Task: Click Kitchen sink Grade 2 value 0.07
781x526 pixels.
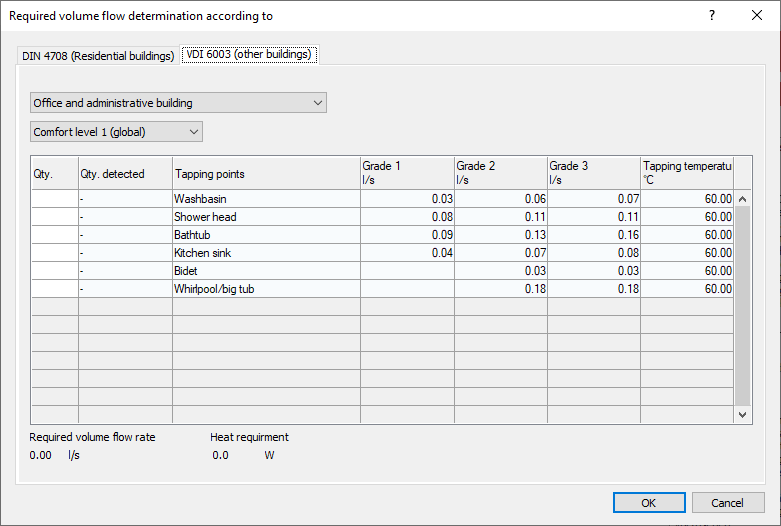Action: click(501, 253)
